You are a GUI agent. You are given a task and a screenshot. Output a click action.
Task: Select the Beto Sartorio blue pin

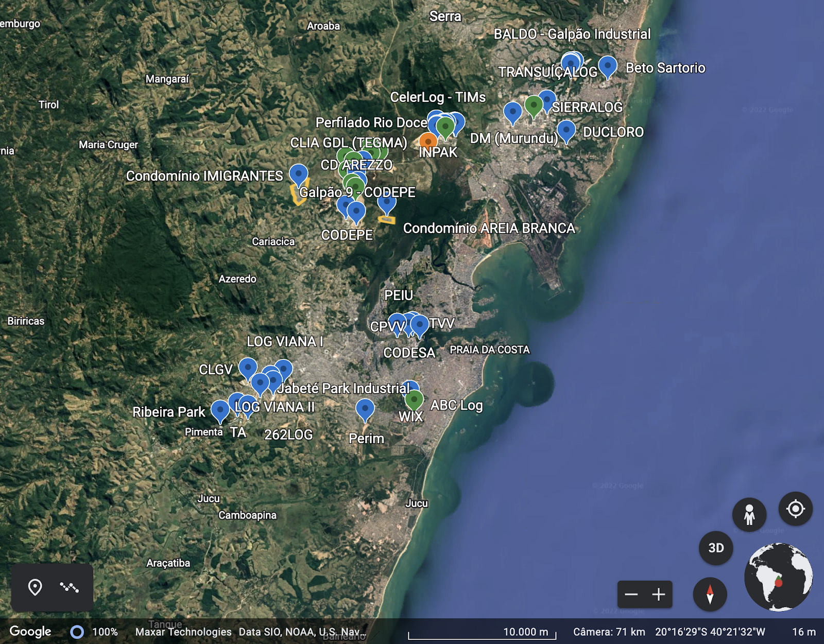pyautogui.click(x=608, y=65)
